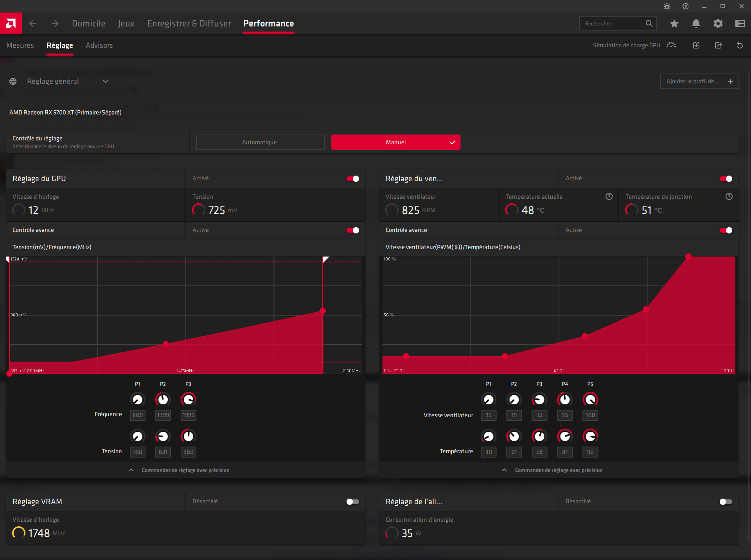
Task: Open the favorites star icon
Action: pyautogui.click(x=674, y=23)
